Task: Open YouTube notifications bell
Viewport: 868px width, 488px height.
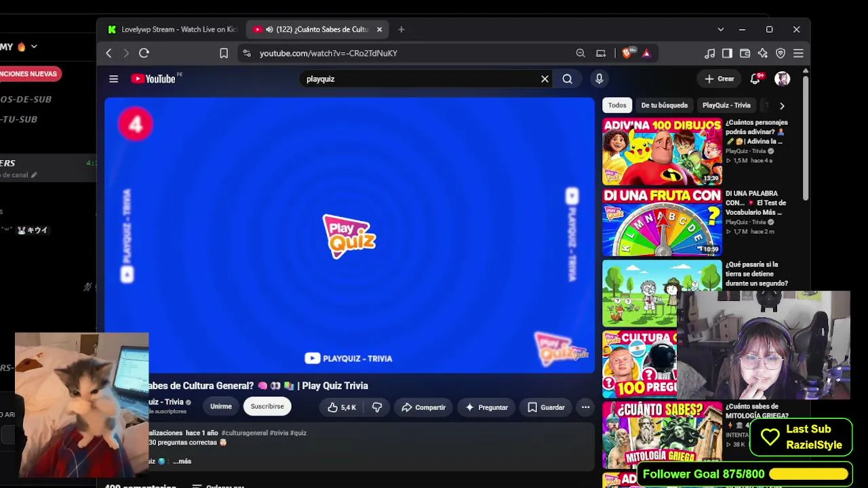Action: pyautogui.click(x=755, y=79)
